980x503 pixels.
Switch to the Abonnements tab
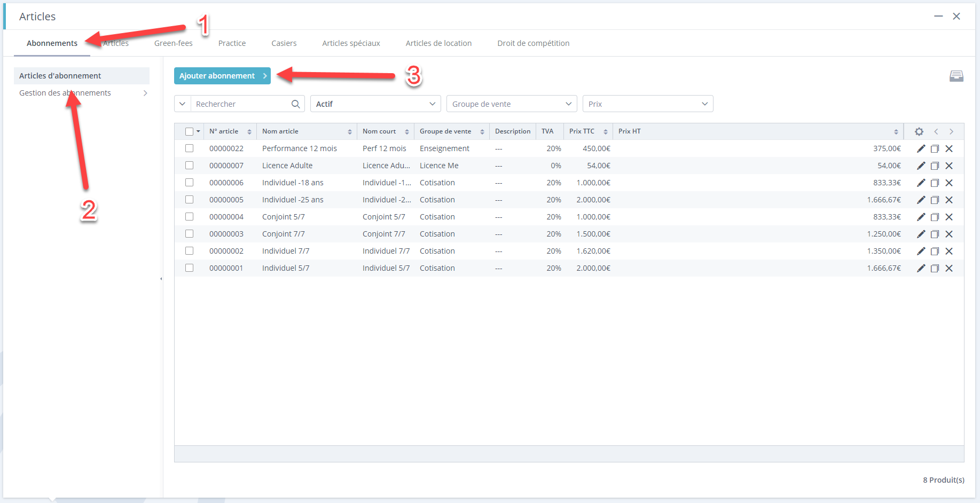pyautogui.click(x=52, y=43)
